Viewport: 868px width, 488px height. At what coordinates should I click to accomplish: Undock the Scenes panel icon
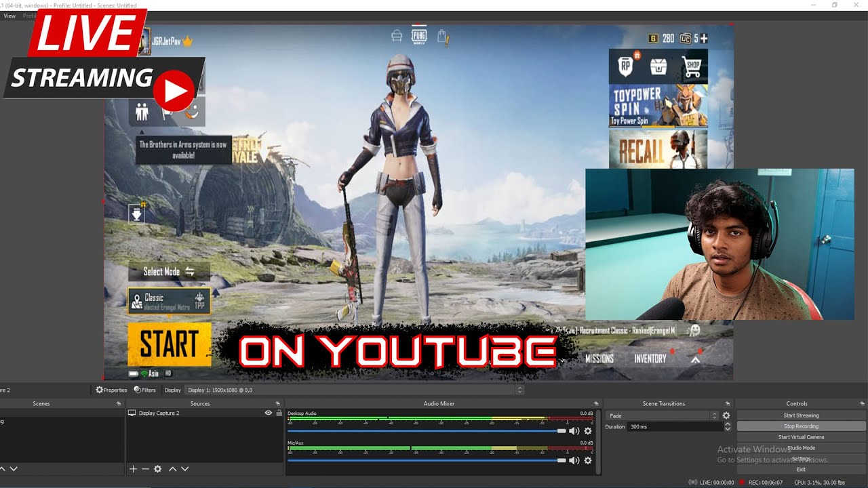119,403
